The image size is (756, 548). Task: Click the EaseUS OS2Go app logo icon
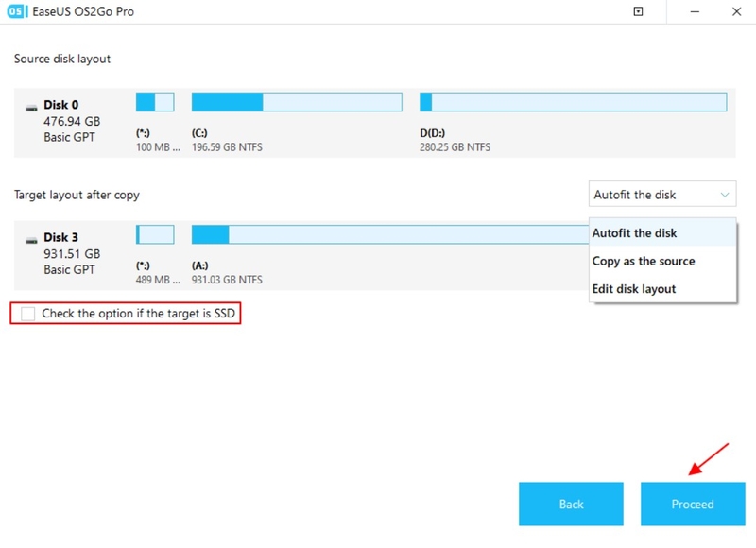17,11
